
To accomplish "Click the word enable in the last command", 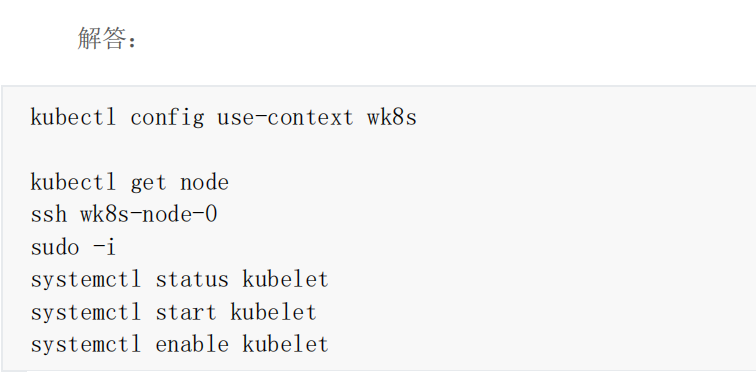I will tap(192, 345).
